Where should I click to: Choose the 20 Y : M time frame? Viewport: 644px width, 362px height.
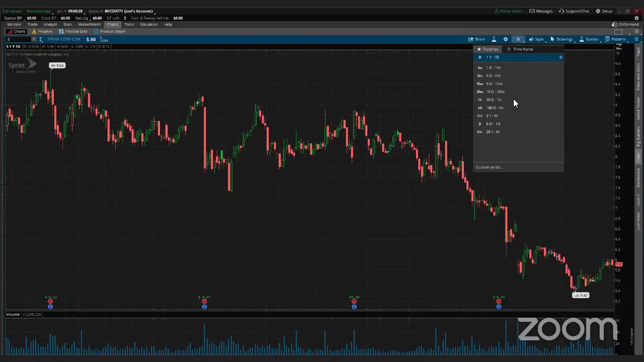coord(518,132)
